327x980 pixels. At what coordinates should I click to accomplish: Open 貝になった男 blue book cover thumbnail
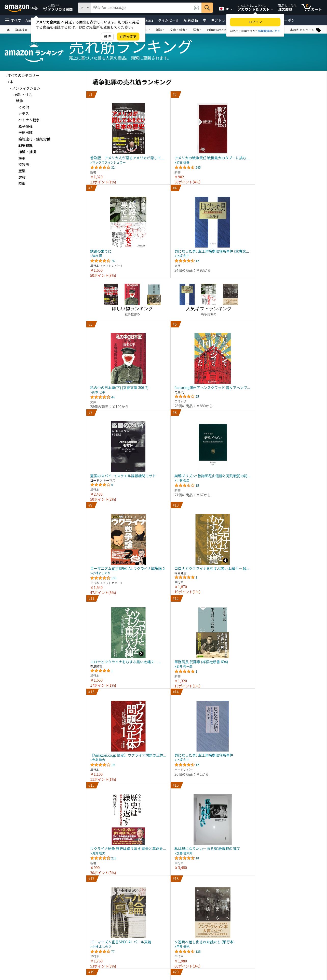212,222
